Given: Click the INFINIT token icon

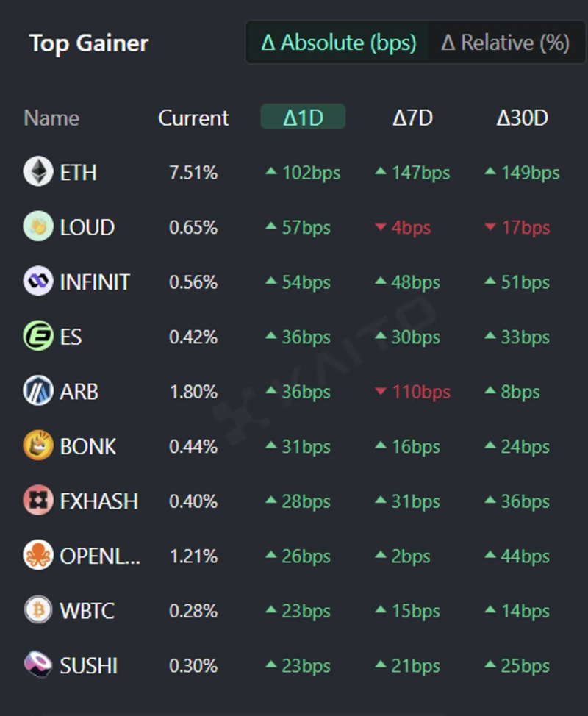Looking at the screenshot, I should point(38,282).
